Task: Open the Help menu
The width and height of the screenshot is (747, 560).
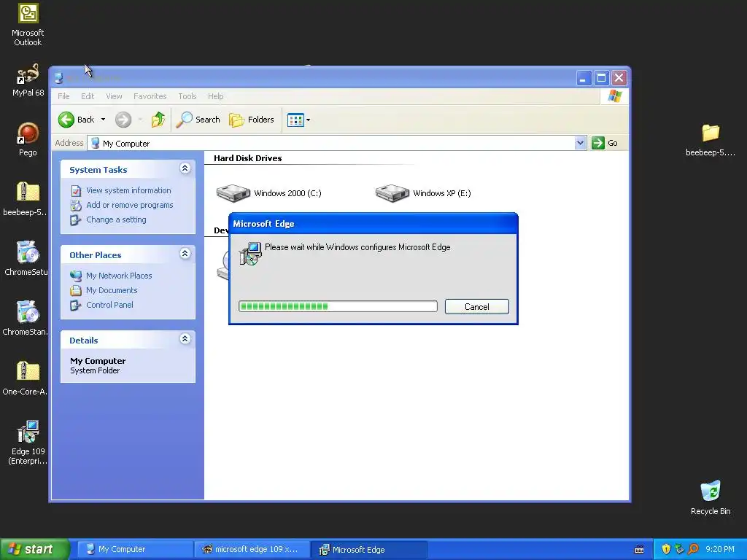Action: pyautogui.click(x=215, y=96)
